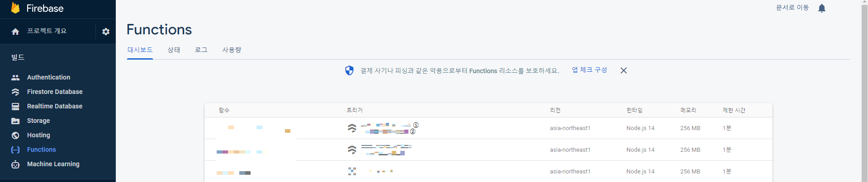Screen dimensions: 868x182
Task: Click the first function row's Firestore trigger icon
Action: pos(352,128)
